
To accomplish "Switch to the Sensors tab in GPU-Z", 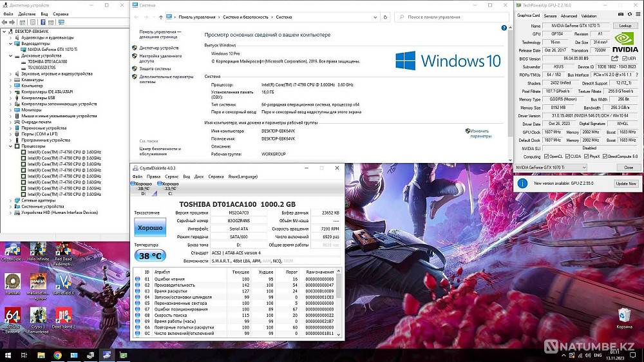I will click(x=550, y=15).
